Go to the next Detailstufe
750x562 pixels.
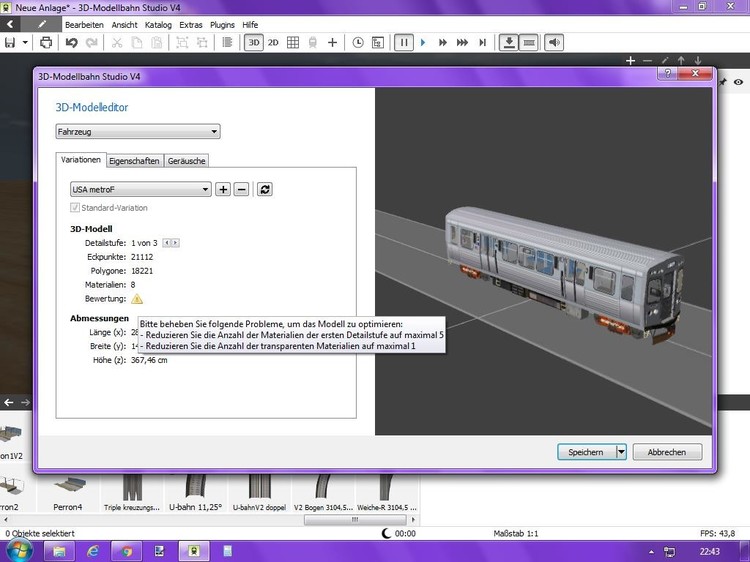[x=175, y=243]
